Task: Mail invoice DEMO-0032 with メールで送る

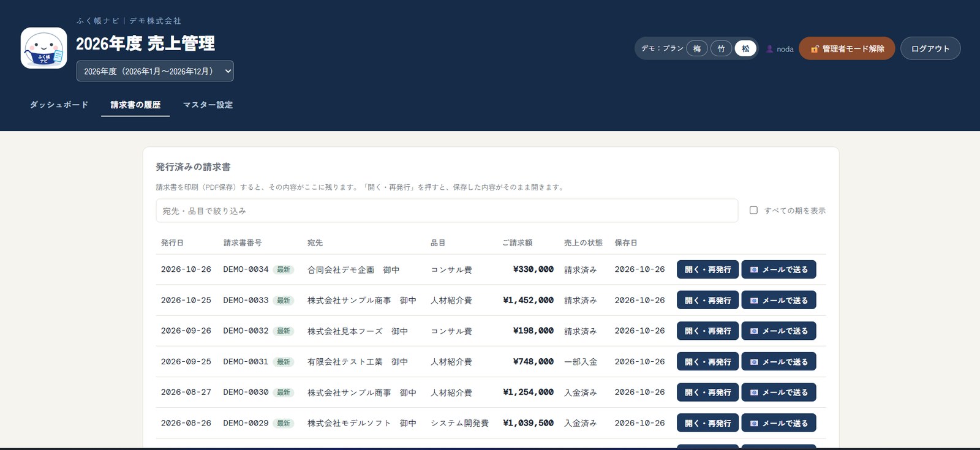Action: click(x=778, y=331)
